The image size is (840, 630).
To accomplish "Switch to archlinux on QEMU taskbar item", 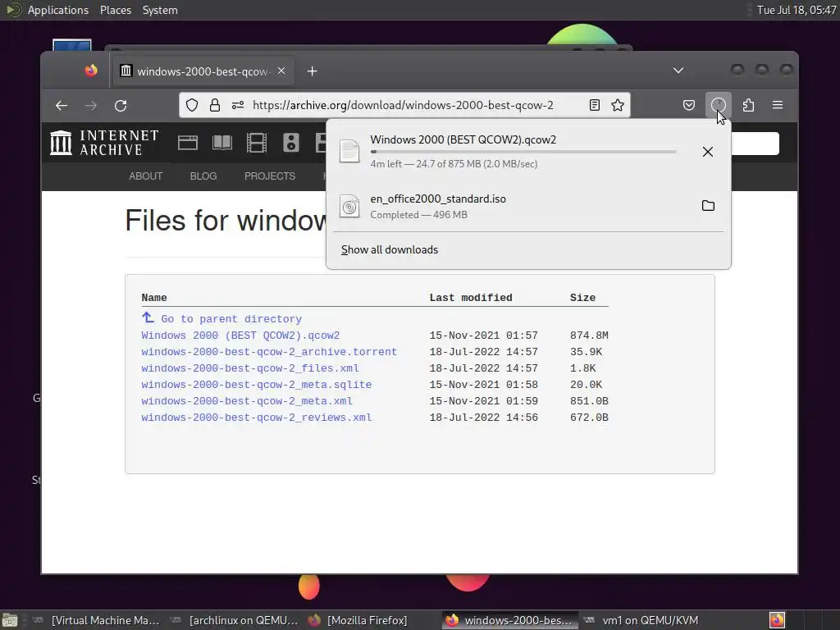I will [234, 620].
